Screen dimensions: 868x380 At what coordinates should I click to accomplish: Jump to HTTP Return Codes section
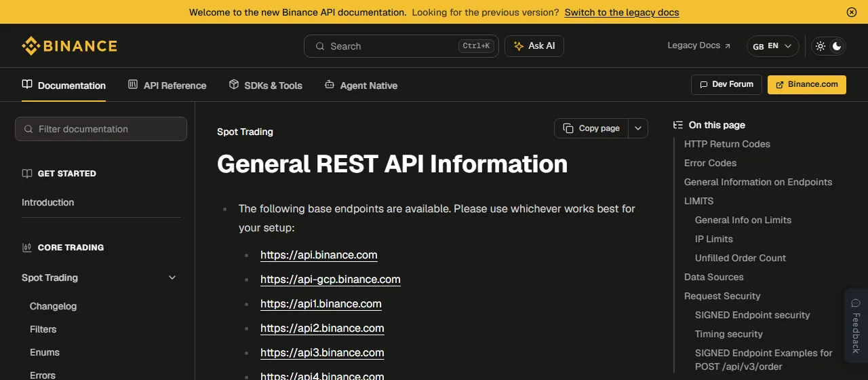tap(727, 144)
